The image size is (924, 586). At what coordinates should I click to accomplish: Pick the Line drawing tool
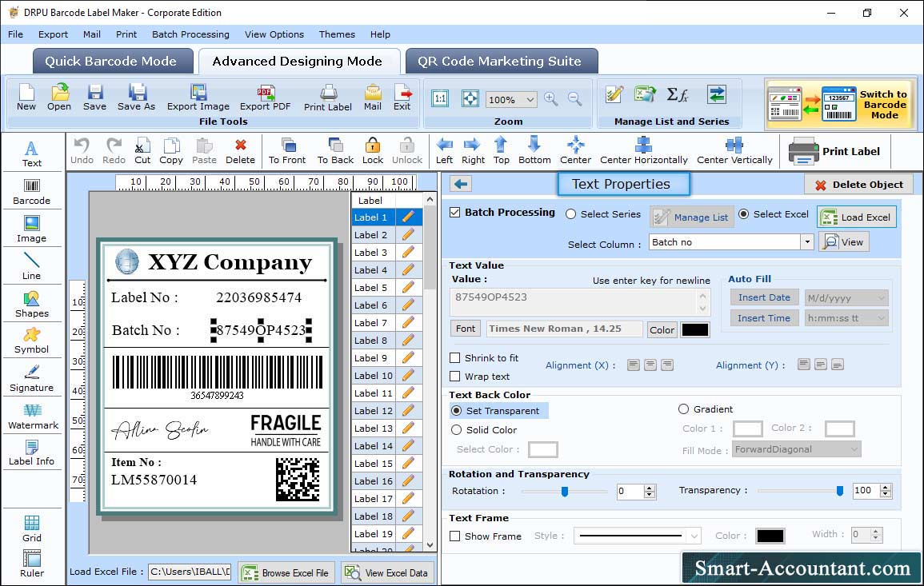pos(32,266)
